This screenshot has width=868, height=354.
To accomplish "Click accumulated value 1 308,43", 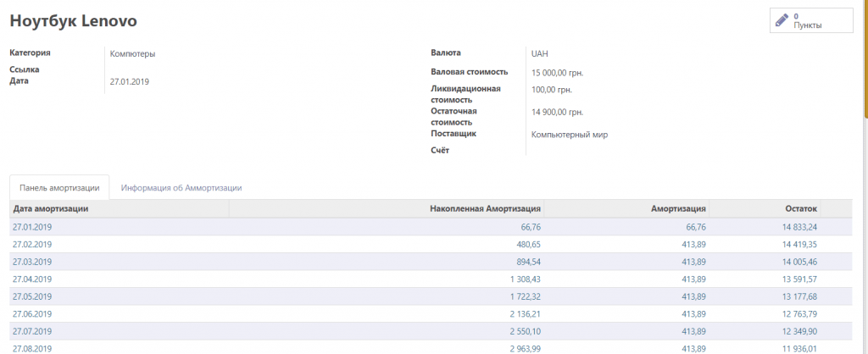I will pos(526,279).
